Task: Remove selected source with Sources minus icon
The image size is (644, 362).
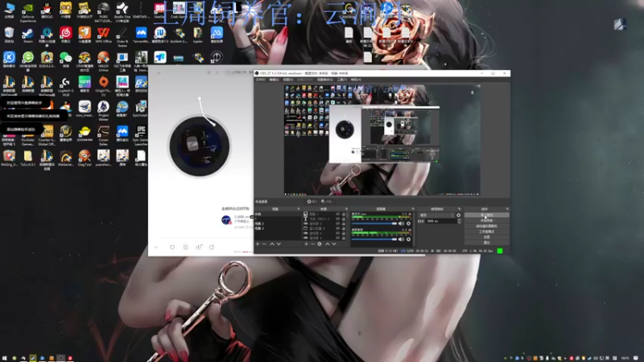Action: click(x=312, y=244)
